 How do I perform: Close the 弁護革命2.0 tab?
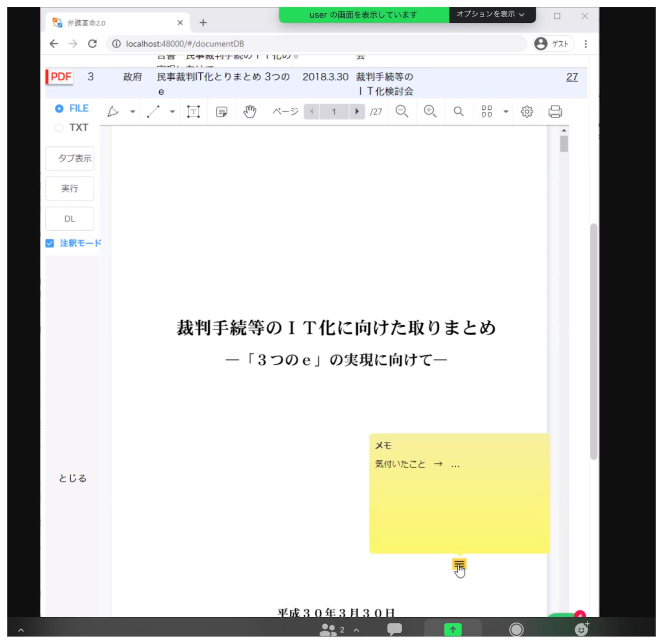[x=180, y=23]
